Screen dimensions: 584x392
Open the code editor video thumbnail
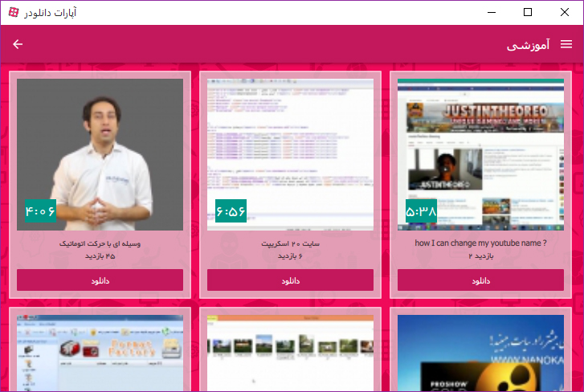pyautogui.click(x=290, y=154)
